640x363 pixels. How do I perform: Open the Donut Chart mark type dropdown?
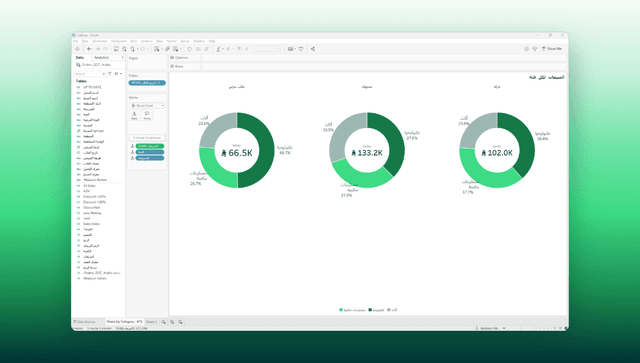point(147,105)
